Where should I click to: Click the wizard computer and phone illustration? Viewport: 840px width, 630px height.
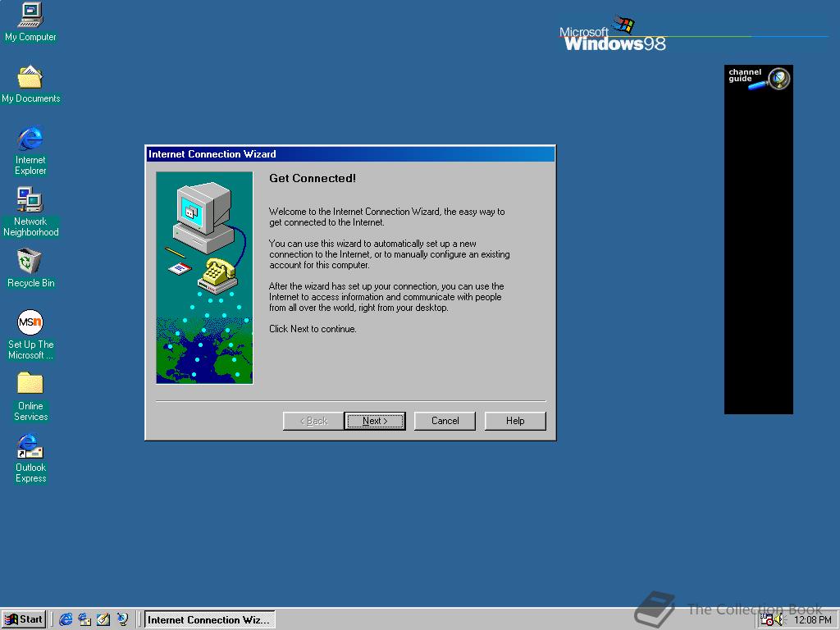click(204, 277)
